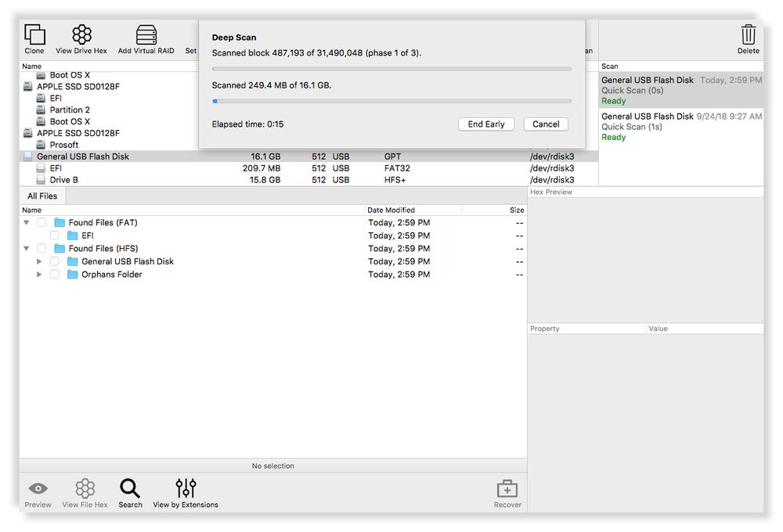
Task: Switch to the All Files tab
Action: (x=41, y=196)
